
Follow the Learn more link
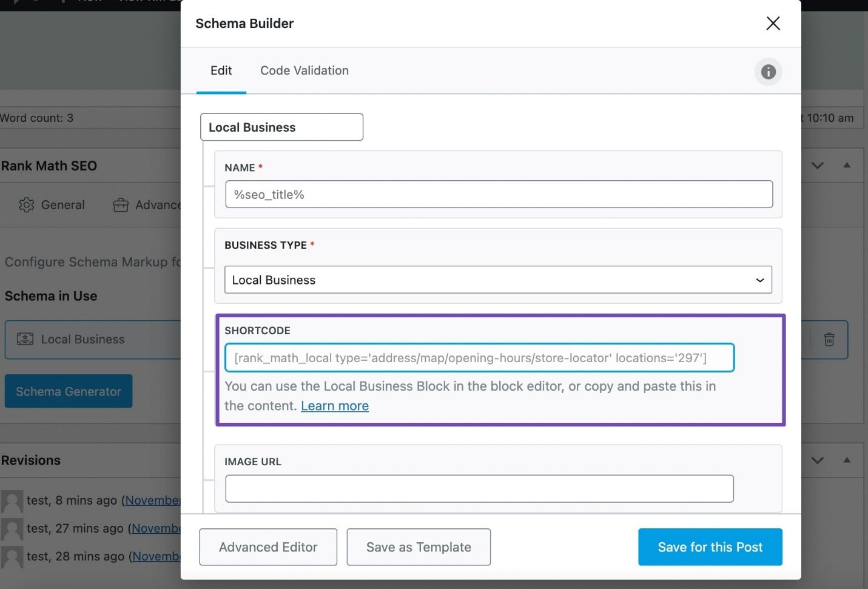click(x=334, y=406)
